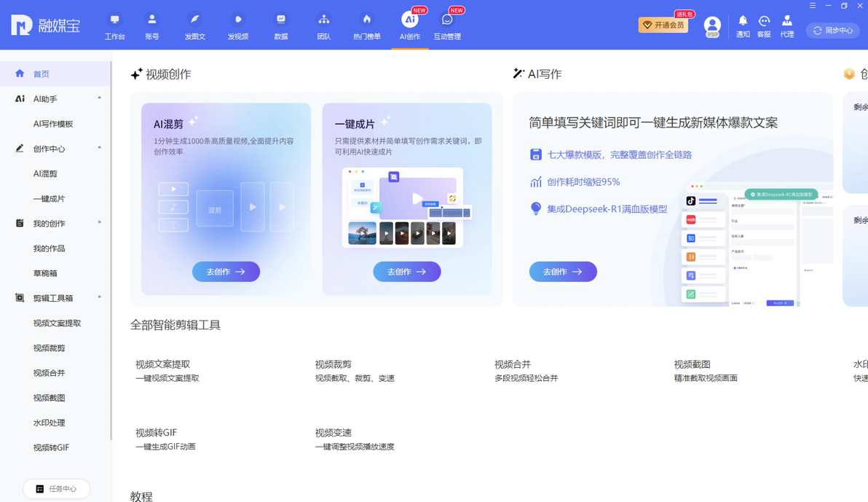Open 发图文 post article icon
Image resolution: width=868 pixels, height=502 pixels.
click(194, 20)
